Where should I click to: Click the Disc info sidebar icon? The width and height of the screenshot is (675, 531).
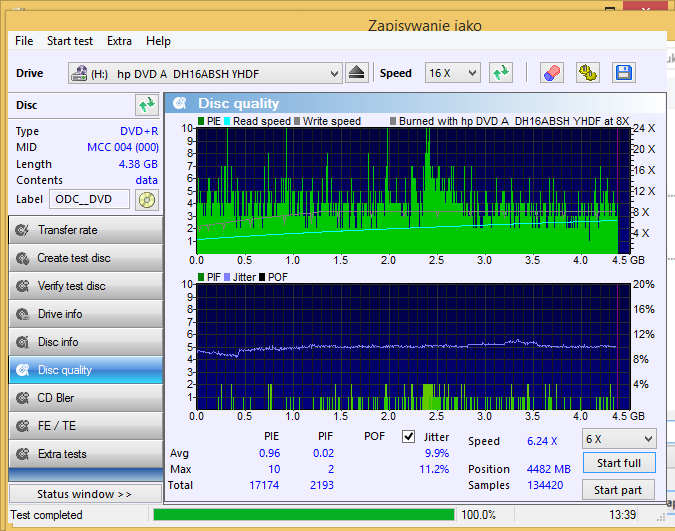point(22,342)
